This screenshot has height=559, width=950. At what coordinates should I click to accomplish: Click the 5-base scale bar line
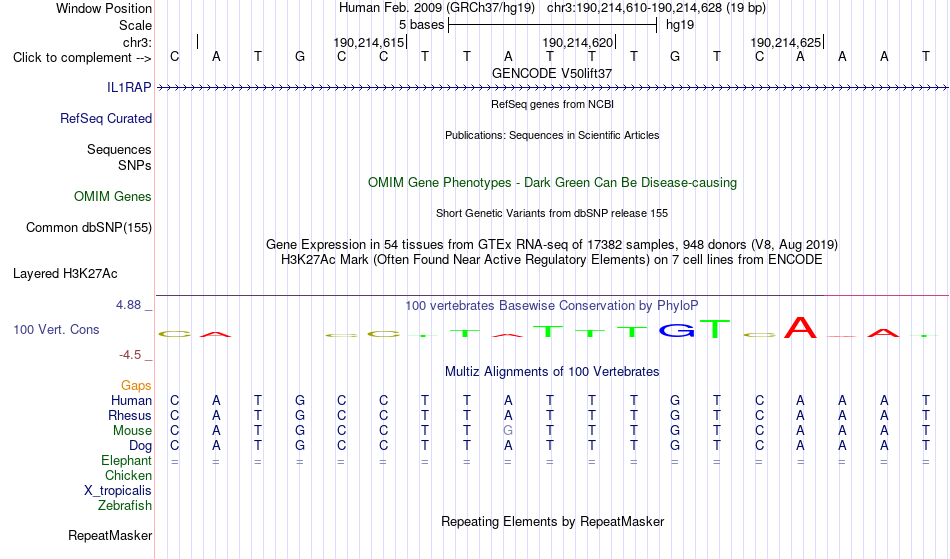(x=553, y=25)
